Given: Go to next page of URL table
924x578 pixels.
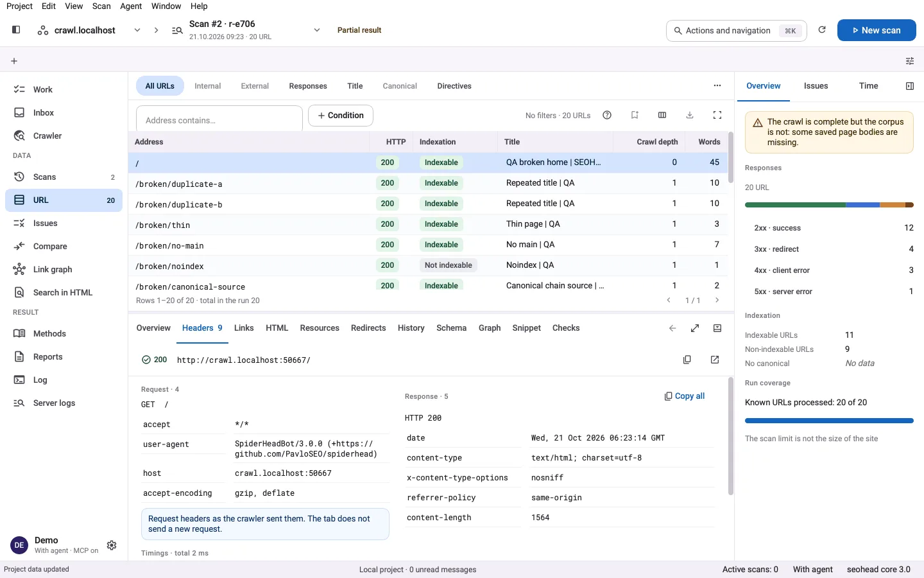Looking at the screenshot, I should point(717,300).
